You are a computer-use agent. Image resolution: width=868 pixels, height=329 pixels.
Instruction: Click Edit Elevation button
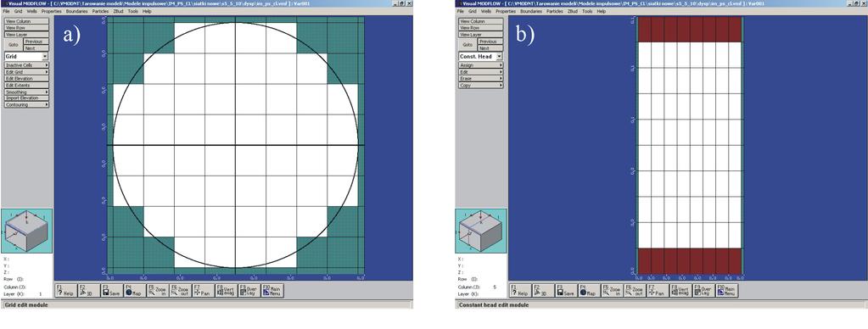tap(26, 79)
